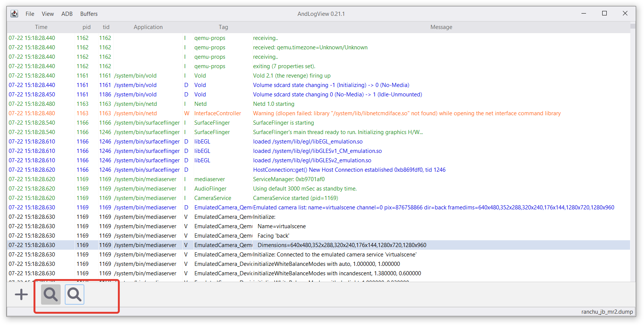Viewport: 644px width, 325px height.
Task: Select row 'Vold 2.1 (the revenge) firing up'
Action: (x=318, y=76)
